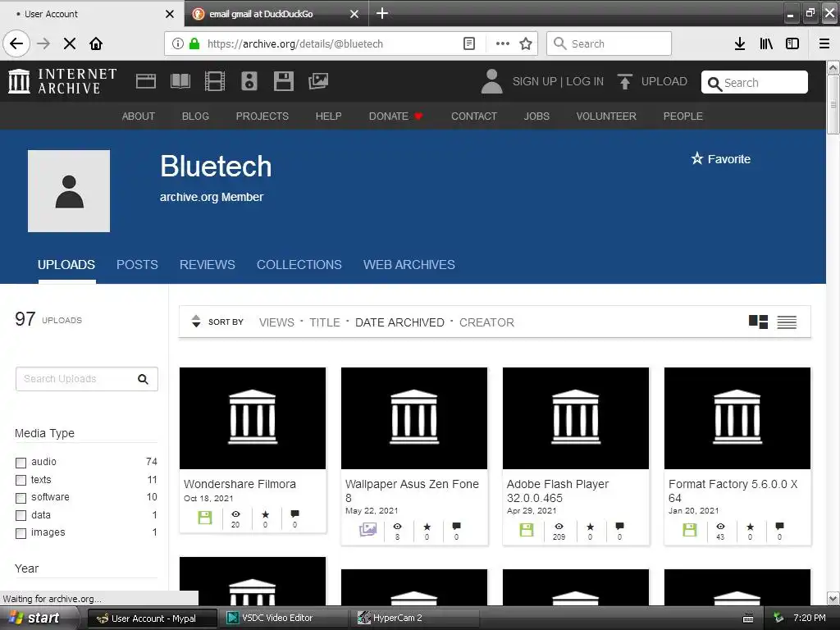
Task: Click Sign Up | Log In link
Action: 558,81
